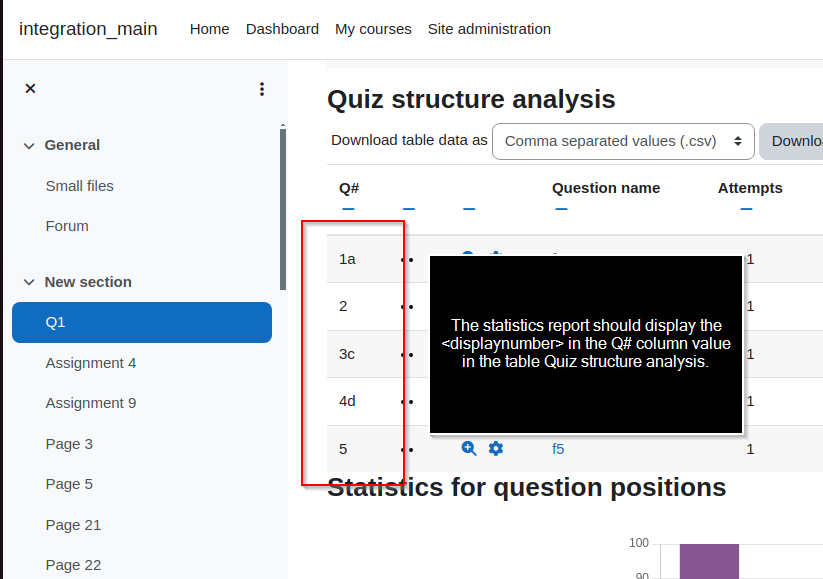Select Assignment 4 in sidebar
The width and height of the screenshot is (823, 579).
[x=91, y=363]
